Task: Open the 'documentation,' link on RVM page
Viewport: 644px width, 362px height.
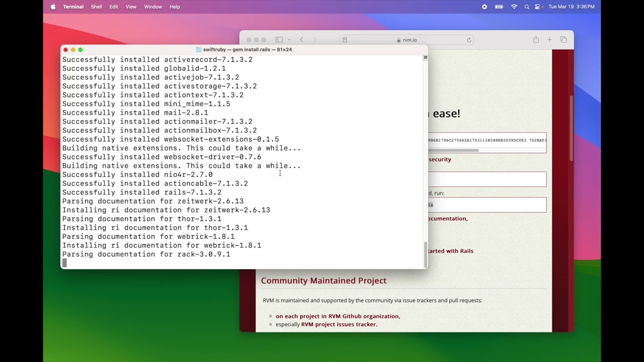Action: click(447, 219)
